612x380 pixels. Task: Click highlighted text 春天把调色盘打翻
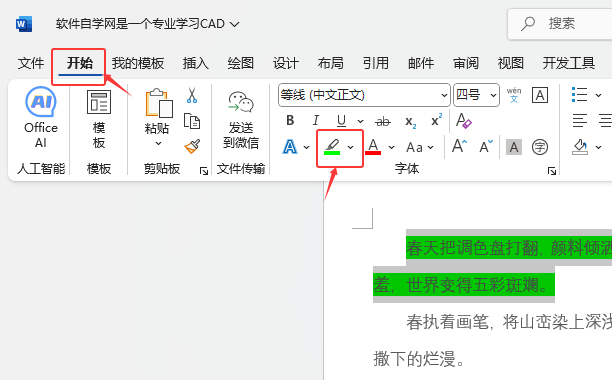click(472, 248)
